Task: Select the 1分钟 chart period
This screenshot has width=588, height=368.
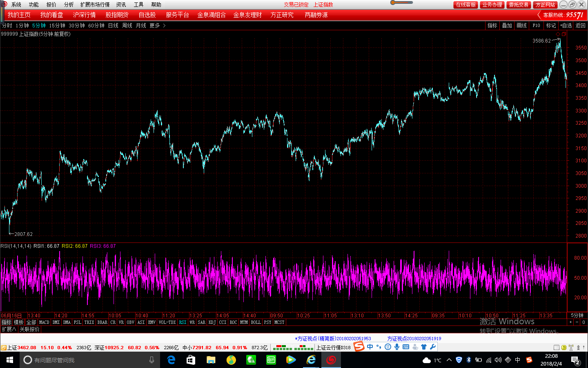Action: pyautogui.click(x=22, y=25)
